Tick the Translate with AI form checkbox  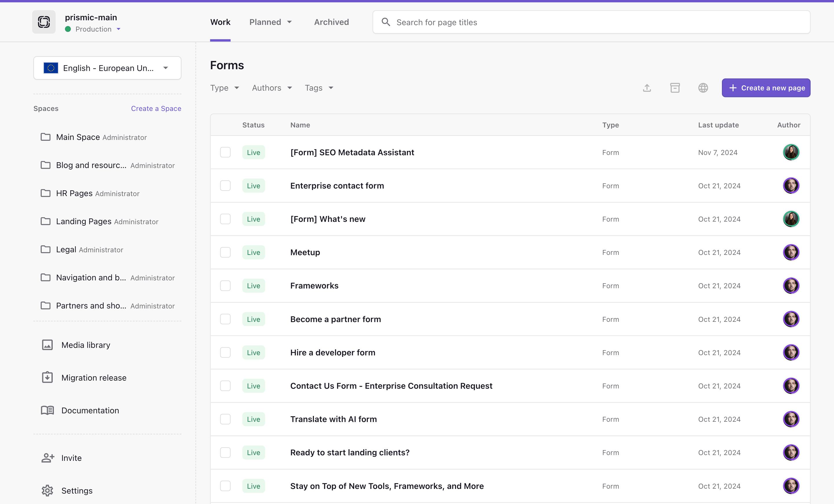225,419
